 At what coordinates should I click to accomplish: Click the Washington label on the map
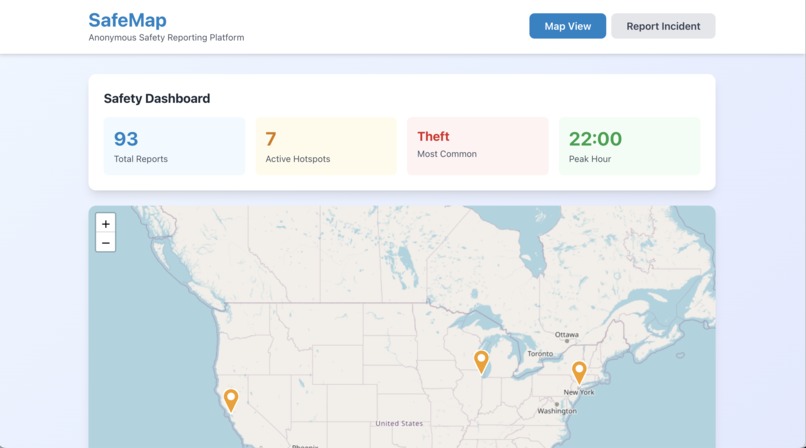pyautogui.click(x=557, y=411)
